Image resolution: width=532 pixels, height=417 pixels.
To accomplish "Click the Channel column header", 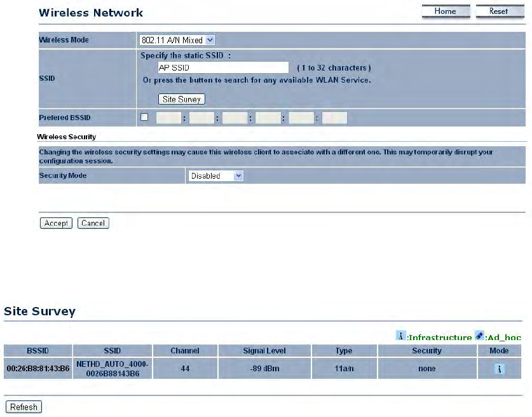I will pyautogui.click(x=185, y=350).
